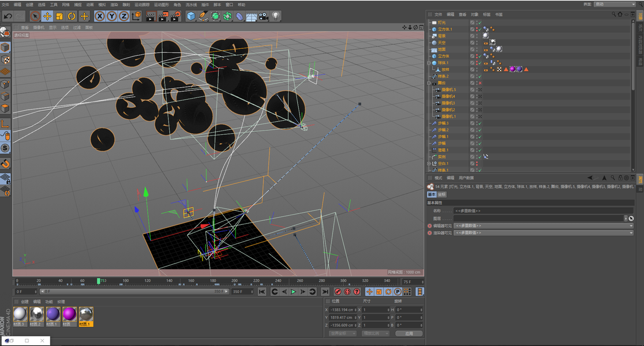
Task: Open the 世界坐标 coordinate dropdown
Action: (x=342, y=333)
